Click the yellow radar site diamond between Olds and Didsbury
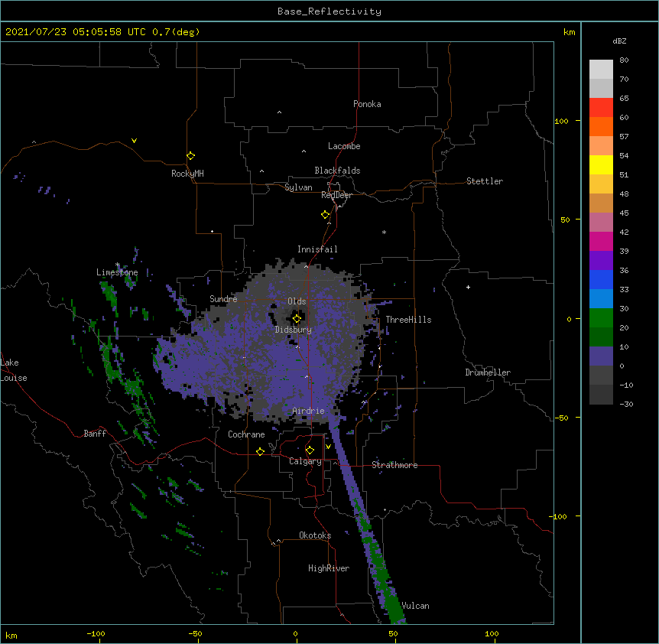 point(297,319)
